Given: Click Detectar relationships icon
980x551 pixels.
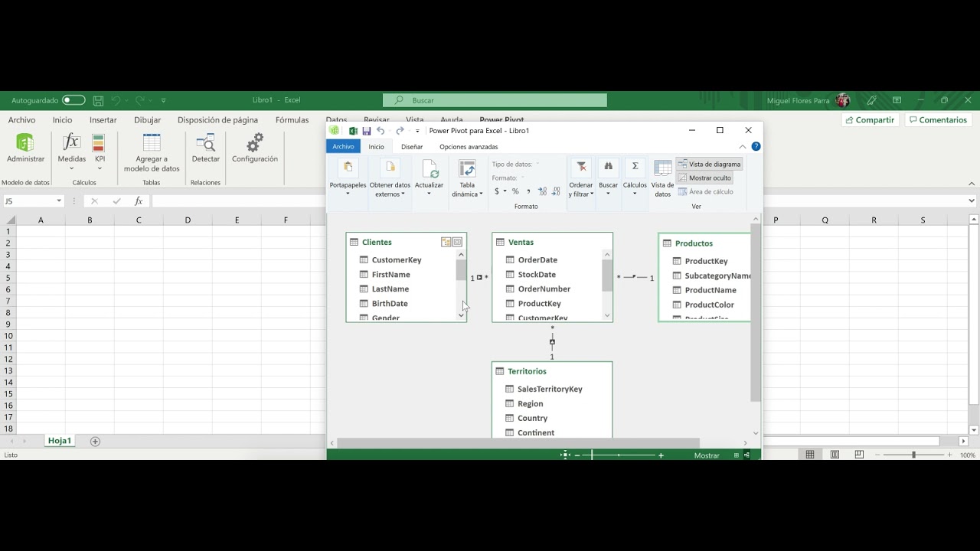Looking at the screenshot, I should [x=205, y=148].
